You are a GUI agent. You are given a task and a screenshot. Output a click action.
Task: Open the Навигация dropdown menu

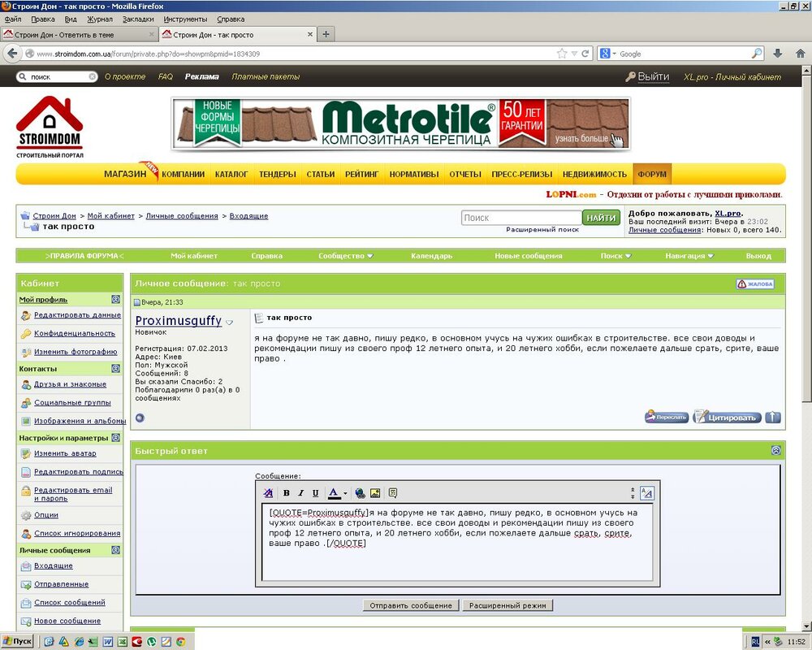pos(689,256)
